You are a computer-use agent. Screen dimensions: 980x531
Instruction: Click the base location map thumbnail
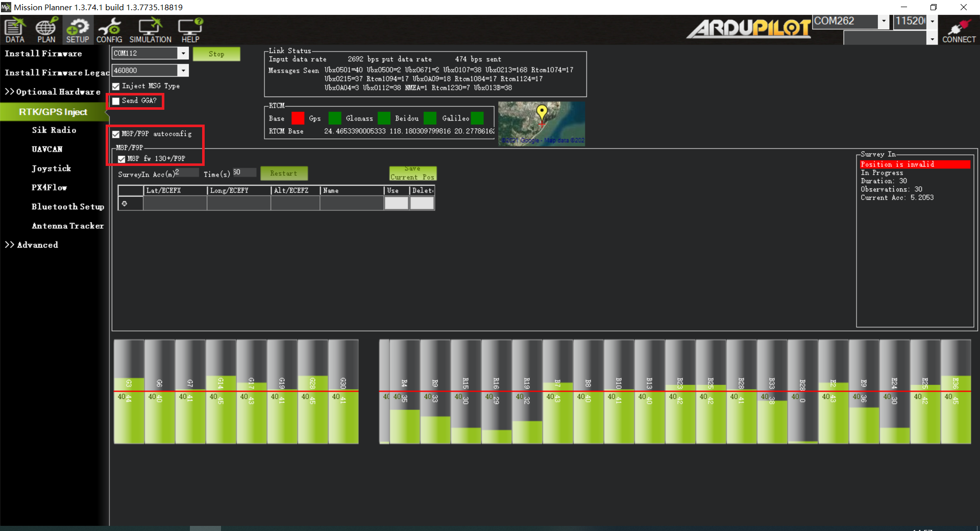coord(542,124)
